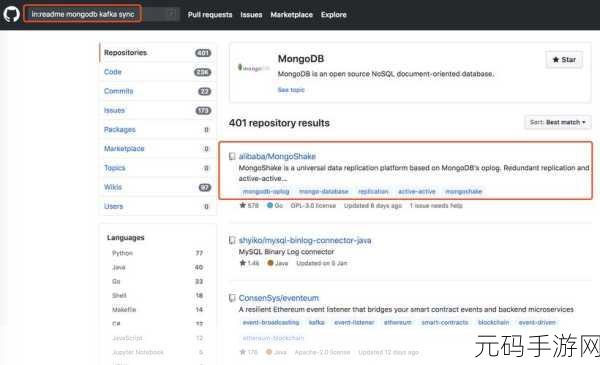
Task: Click the smart-contracts topic tag
Action: point(445,323)
